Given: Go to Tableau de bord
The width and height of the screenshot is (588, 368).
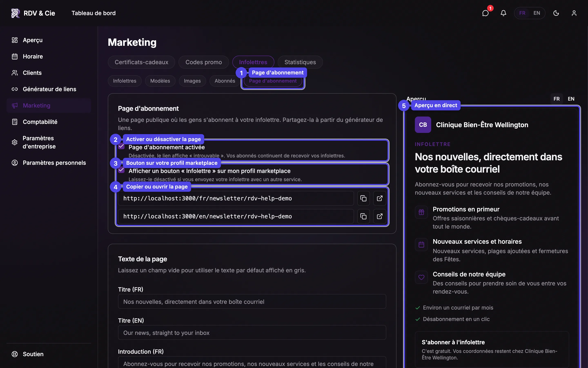Looking at the screenshot, I should (x=94, y=13).
